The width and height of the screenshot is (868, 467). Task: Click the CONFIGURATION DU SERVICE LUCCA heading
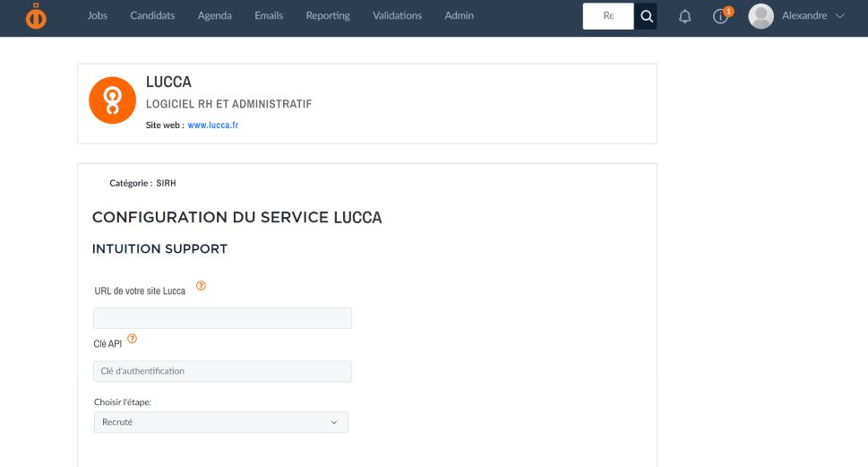pyautogui.click(x=236, y=217)
